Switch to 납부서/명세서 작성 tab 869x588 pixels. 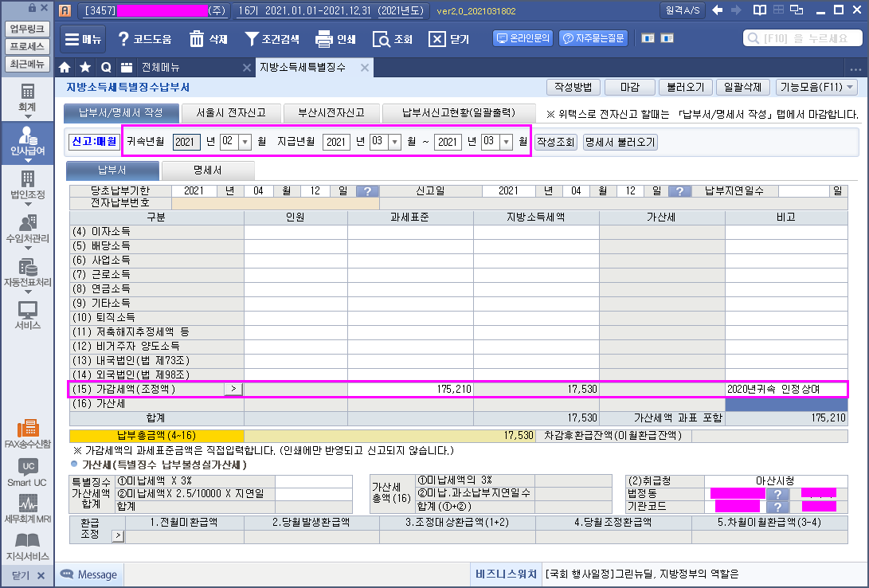(x=121, y=112)
